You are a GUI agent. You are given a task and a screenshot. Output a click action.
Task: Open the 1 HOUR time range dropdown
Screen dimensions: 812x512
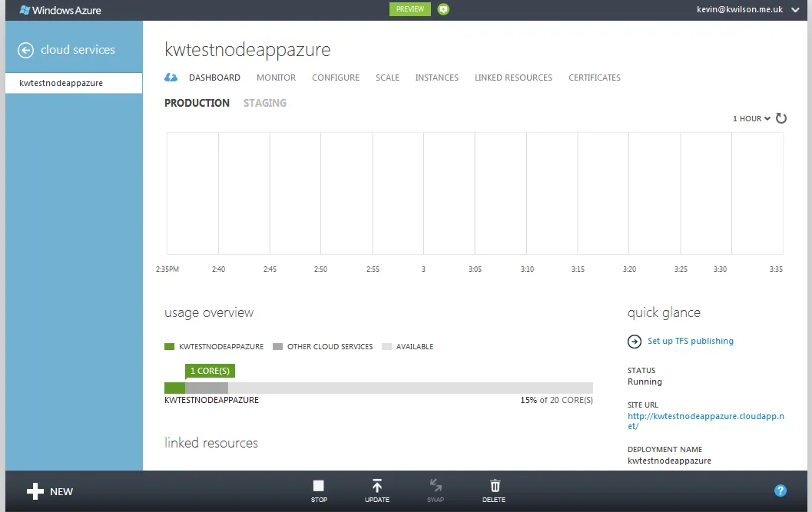coord(751,118)
